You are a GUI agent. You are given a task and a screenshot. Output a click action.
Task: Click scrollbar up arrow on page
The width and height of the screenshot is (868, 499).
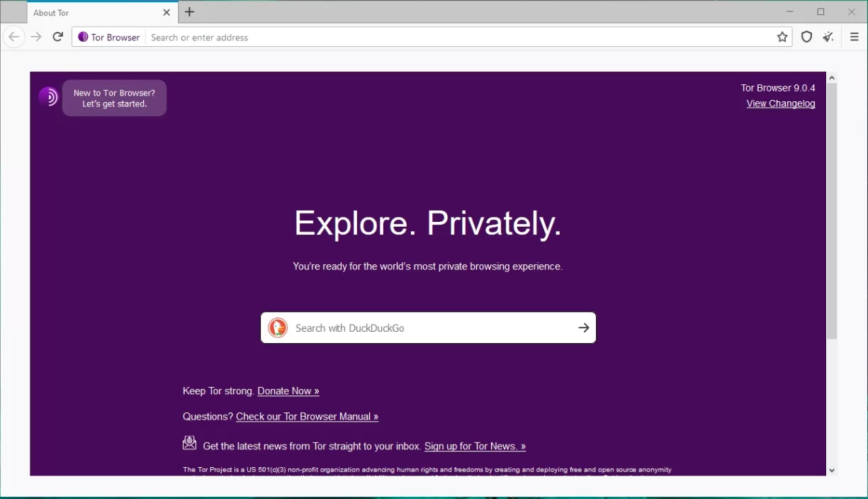[x=832, y=78]
